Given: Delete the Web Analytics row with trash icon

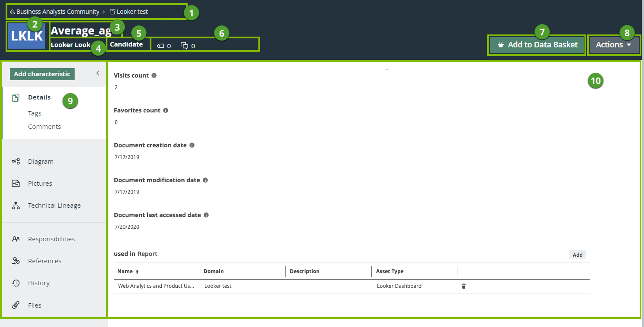Looking at the screenshot, I should (x=464, y=286).
